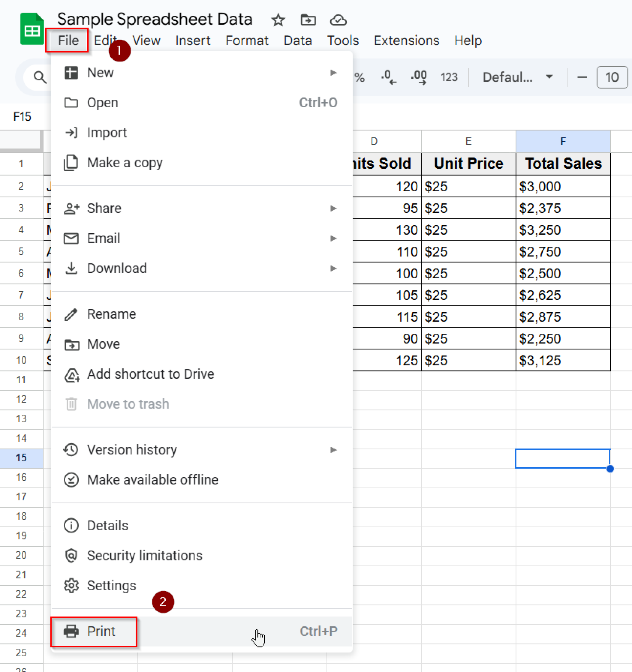Increase decimal places toolbar button

point(419,77)
